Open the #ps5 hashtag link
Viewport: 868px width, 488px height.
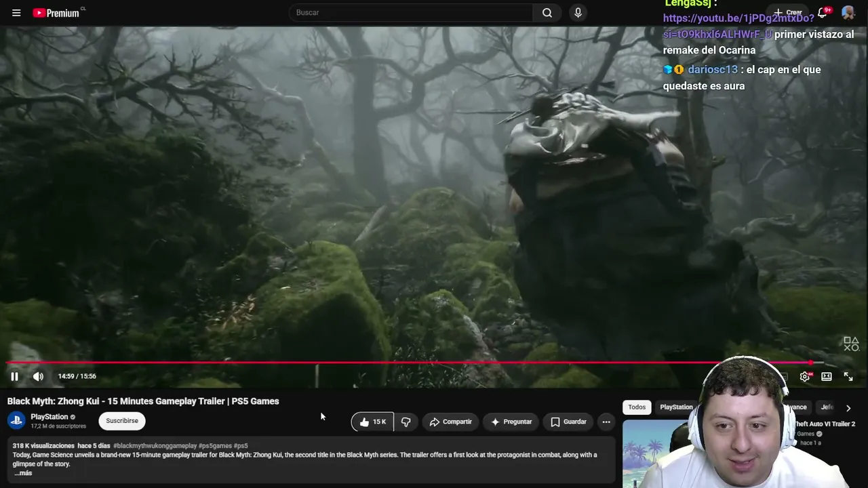point(241,446)
